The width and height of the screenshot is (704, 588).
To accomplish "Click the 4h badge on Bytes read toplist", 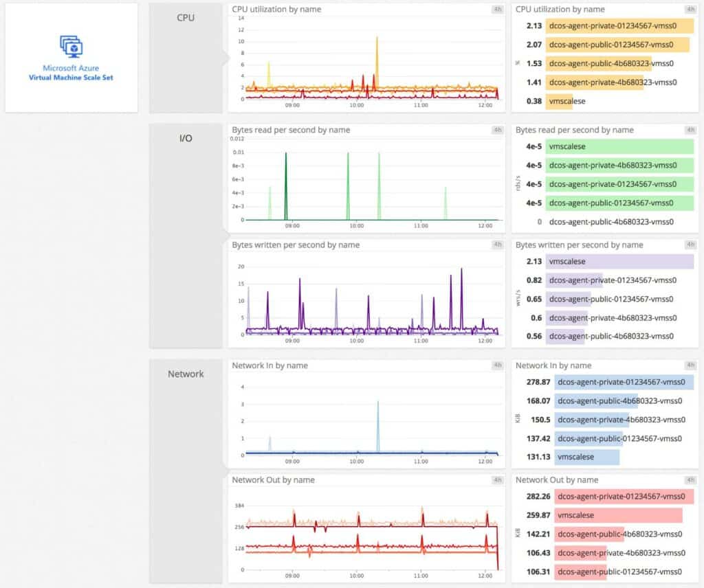I will tap(690, 130).
